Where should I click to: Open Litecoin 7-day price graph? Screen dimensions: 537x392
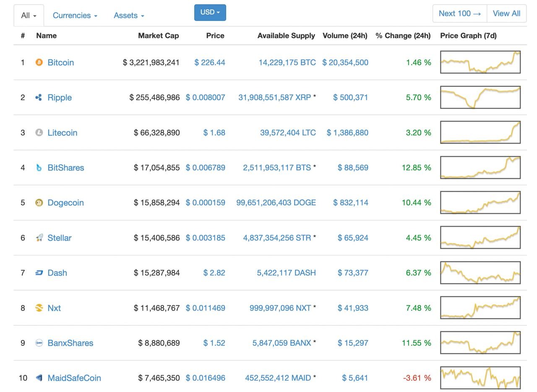pyautogui.click(x=480, y=132)
